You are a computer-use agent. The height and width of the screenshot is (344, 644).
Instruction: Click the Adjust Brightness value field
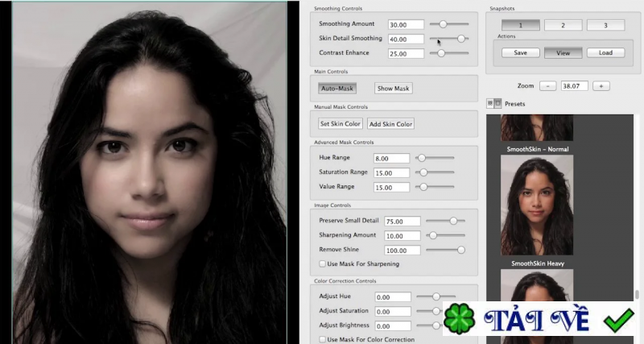click(393, 326)
